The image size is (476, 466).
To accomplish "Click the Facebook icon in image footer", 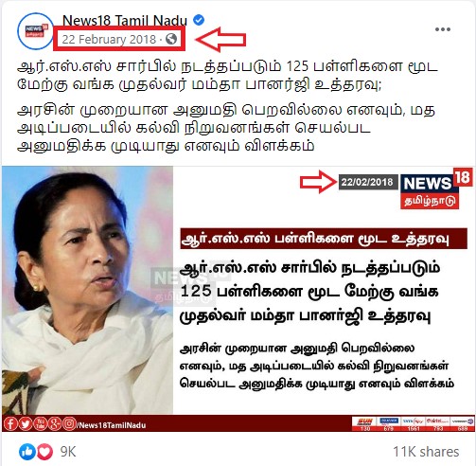I will (10, 423).
